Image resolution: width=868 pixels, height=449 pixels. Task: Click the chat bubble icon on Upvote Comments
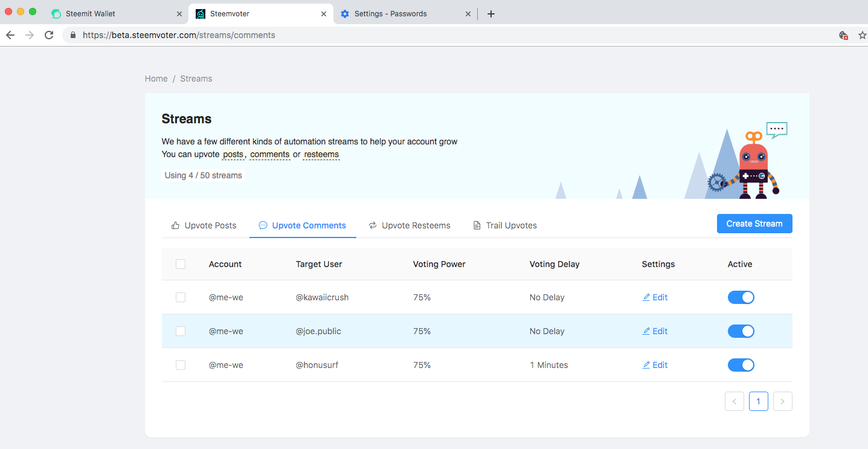pyautogui.click(x=263, y=225)
